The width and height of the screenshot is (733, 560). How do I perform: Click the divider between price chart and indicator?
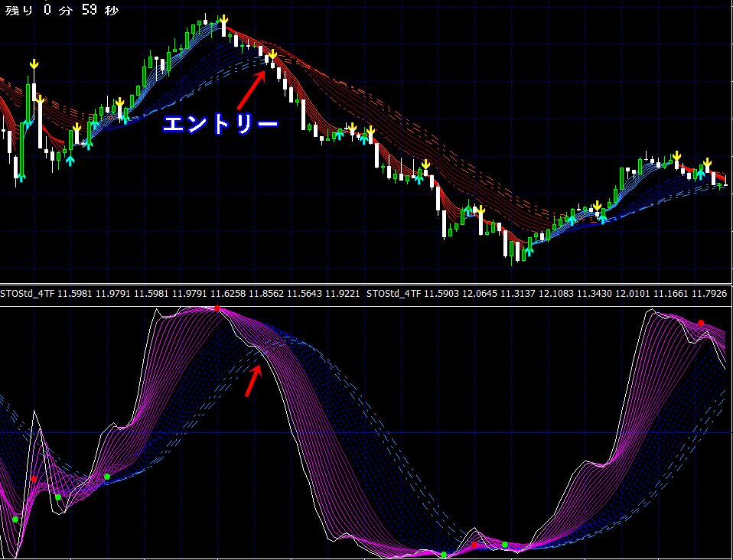(x=366, y=283)
